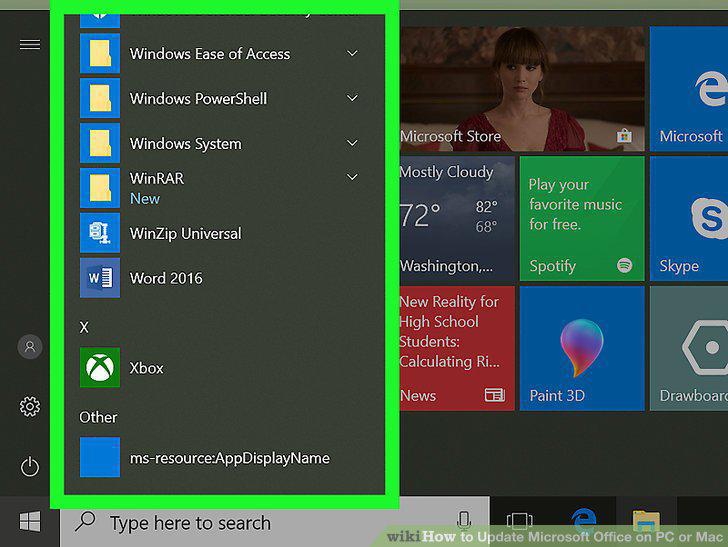728x547 pixels.
Task: Click the WinRAR label text
Action: coord(157,178)
